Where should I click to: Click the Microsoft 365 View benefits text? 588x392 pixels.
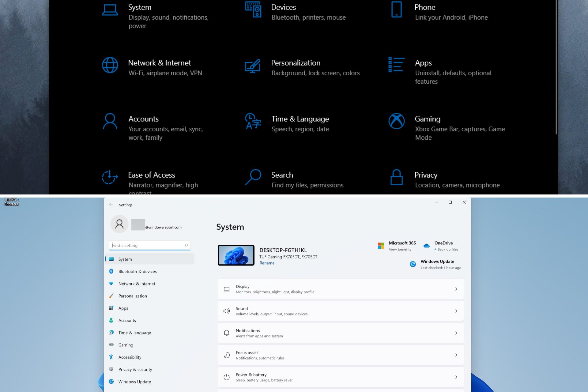pos(400,249)
